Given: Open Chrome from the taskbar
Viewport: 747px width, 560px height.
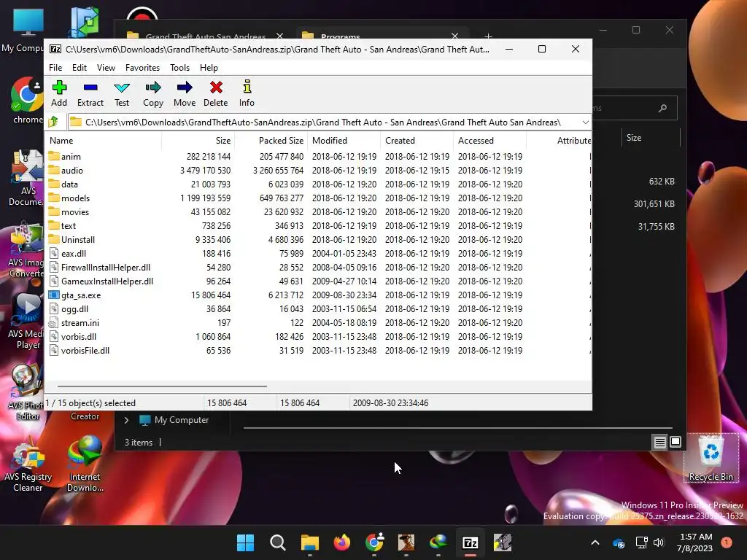Looking at the screenshot, I should 374,542.
